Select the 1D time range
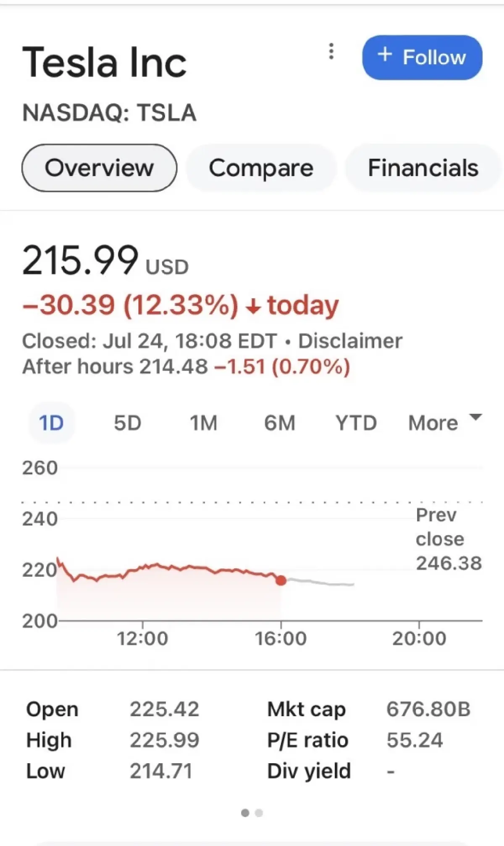The height and width of the screenshot is (846, 504). pos(51,423)
